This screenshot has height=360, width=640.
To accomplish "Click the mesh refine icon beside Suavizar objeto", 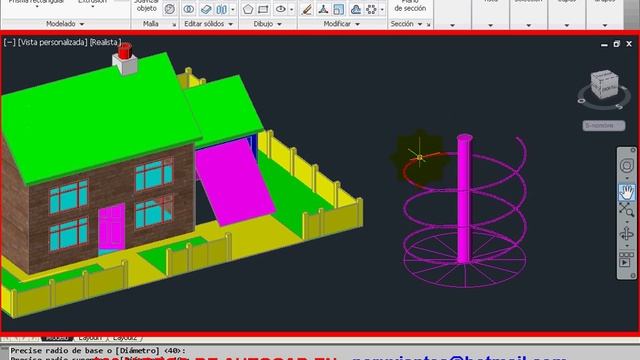I will tap(169, 9).
